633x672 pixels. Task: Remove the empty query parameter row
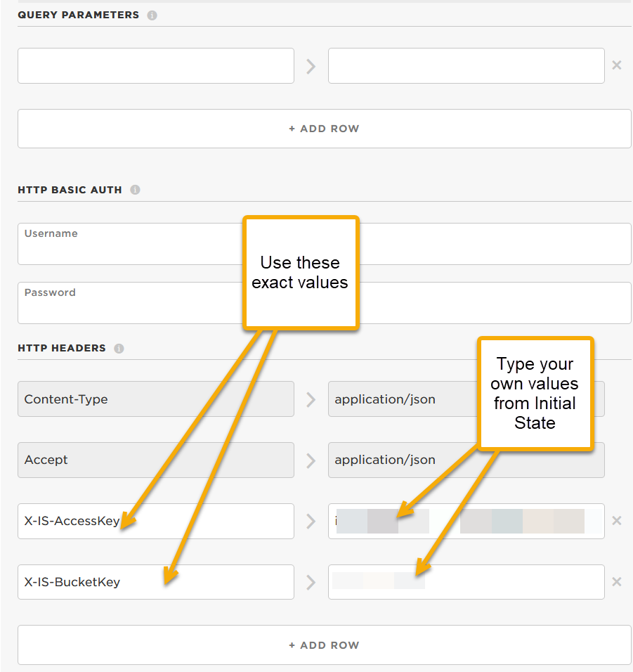(617, 65)
